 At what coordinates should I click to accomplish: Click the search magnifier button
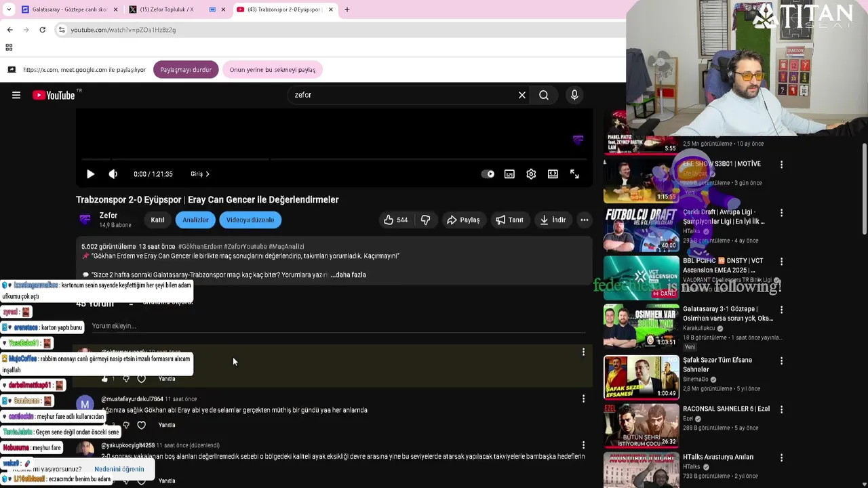pos(544,95)
